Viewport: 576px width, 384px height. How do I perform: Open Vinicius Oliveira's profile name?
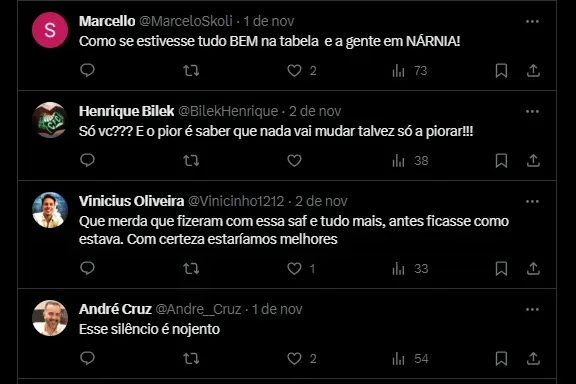(x=131, y=201)
